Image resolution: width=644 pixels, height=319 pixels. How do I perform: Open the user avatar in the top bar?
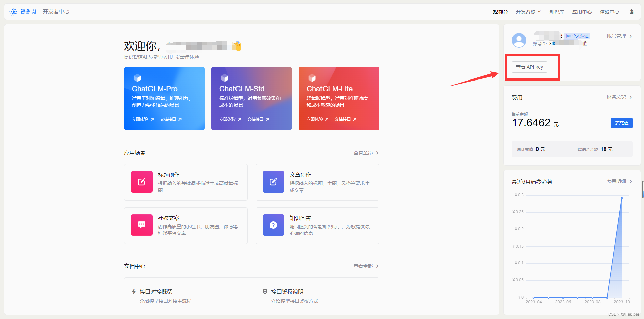(x=631, y=11)
